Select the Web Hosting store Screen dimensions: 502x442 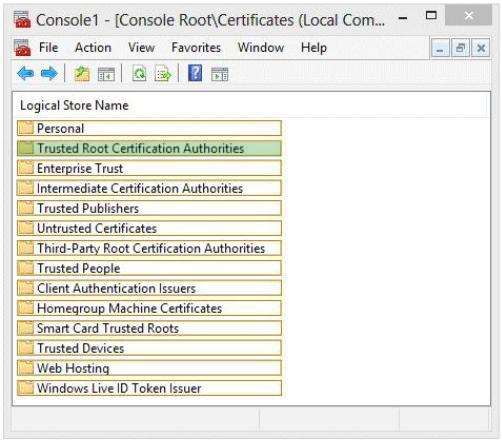149,368
